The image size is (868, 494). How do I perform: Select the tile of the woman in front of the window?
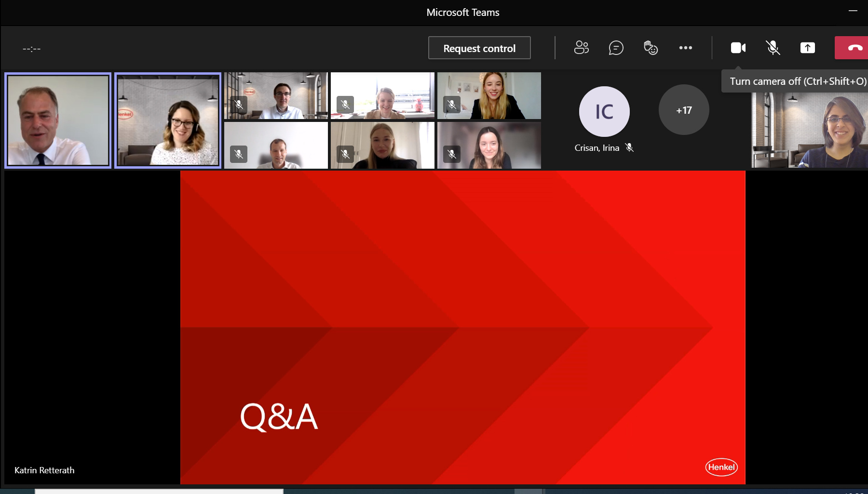(x=382, y=95)
